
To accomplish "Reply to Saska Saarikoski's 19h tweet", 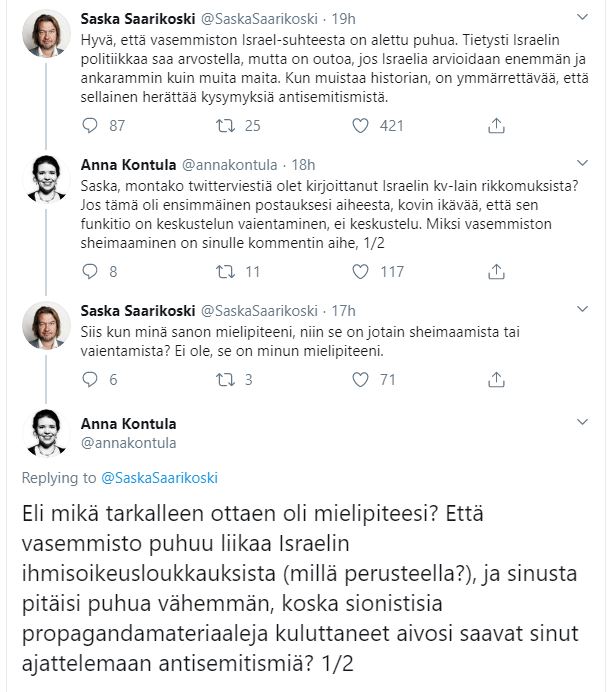I will coord(90,126).
